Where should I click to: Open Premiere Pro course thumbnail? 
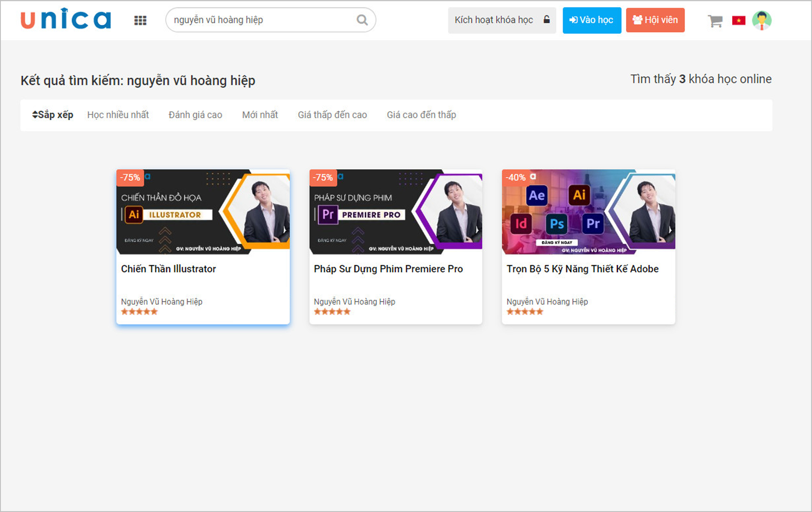click(396, 212)
